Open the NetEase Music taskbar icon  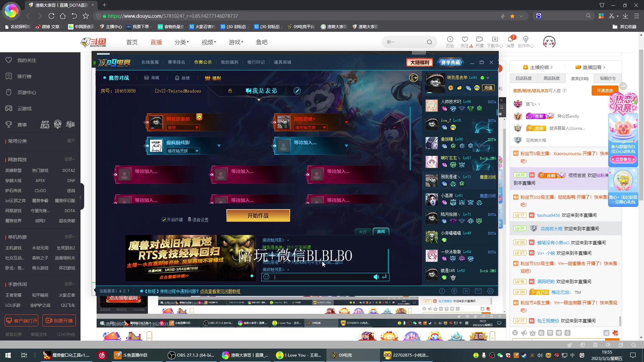[102, 355]
